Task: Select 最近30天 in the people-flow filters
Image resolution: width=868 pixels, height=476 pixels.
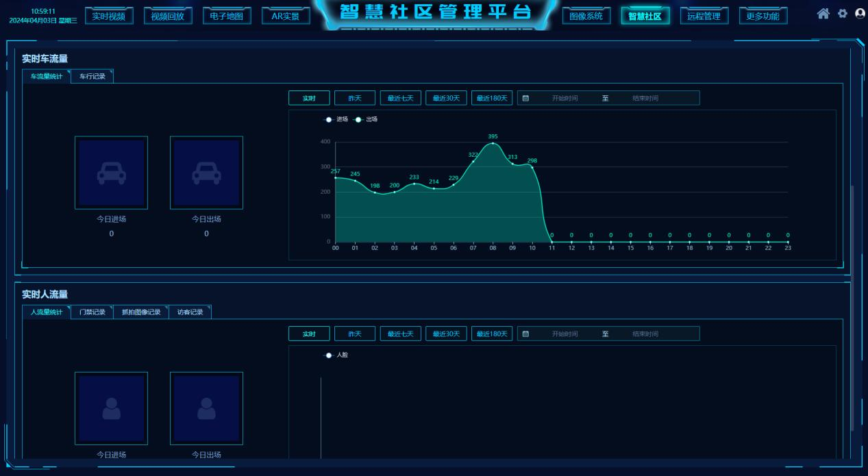Action: [446, 334]
